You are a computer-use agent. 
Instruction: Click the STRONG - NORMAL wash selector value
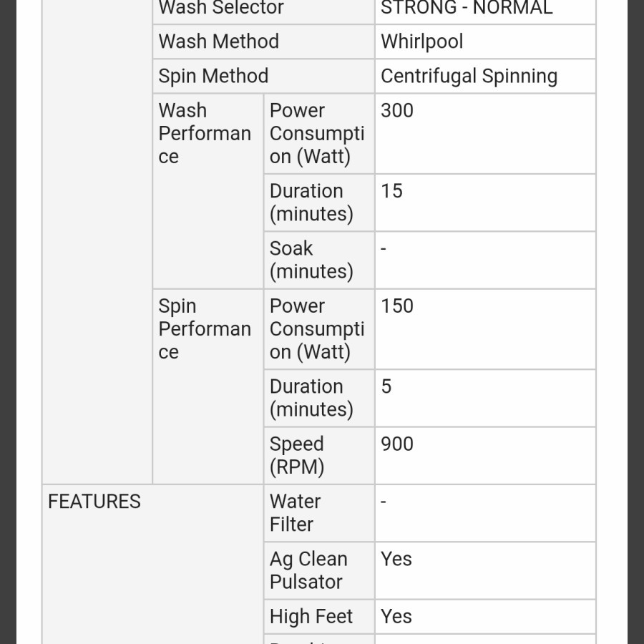(467, 9)
